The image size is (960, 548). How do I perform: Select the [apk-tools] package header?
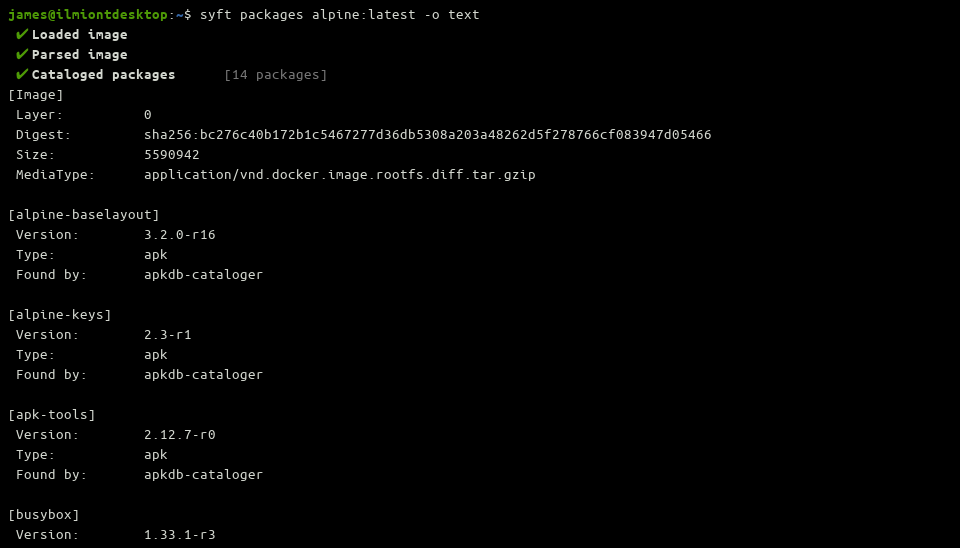click(52, 415)
